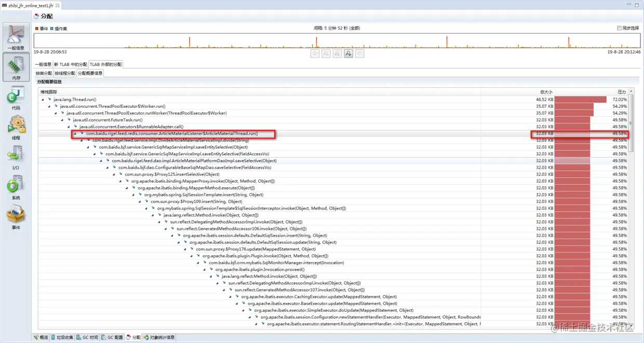Open the GC 时间 bottom tab
644x343 pixels.
pyautogui.click(x=87, y=337)
